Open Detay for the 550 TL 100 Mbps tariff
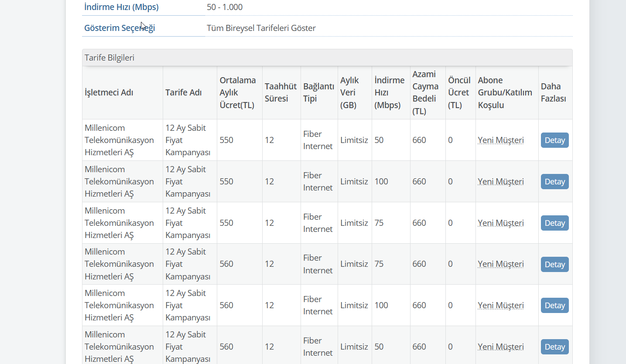626x364 pixels. coord(554,181)
